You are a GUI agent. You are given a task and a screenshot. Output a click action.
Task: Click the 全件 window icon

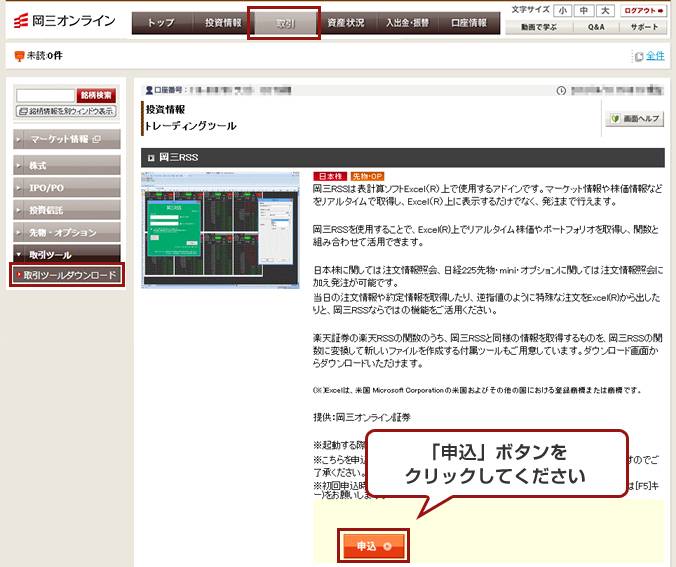[x=638, y=56]
